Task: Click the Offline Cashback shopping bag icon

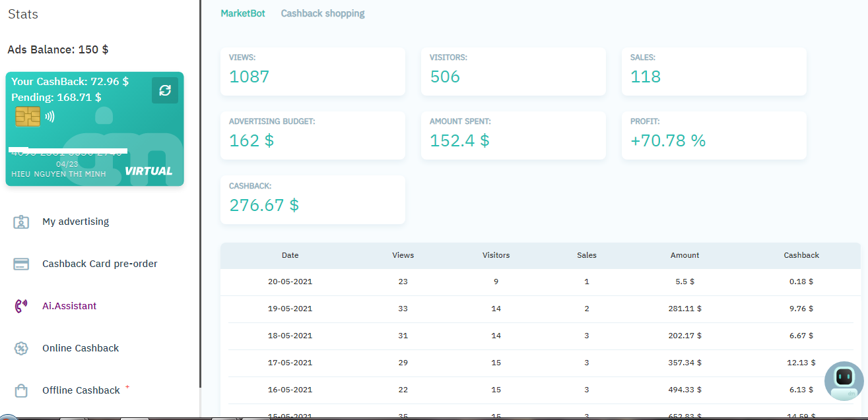Action: (21, 390)
